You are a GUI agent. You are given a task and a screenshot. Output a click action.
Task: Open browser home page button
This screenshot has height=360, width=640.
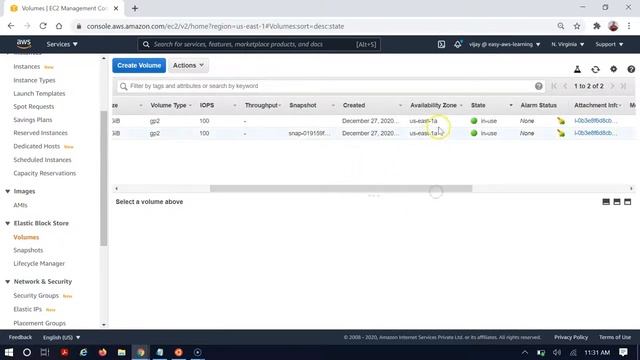[59, 26]
